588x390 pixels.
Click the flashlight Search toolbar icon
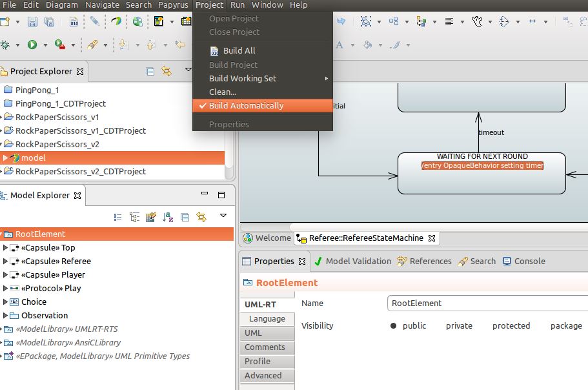point(92,45)
